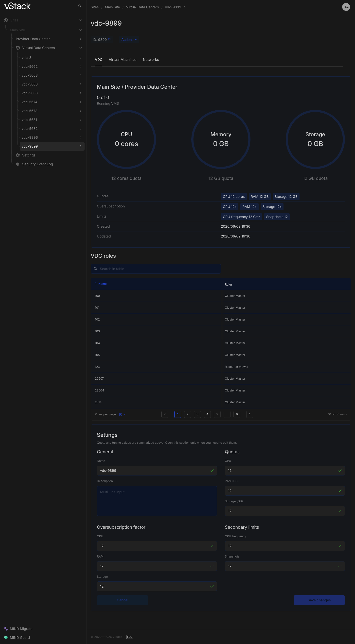355x644 pixels.
Task: Go to next page of roles table
Action: (x=249, y=414)
